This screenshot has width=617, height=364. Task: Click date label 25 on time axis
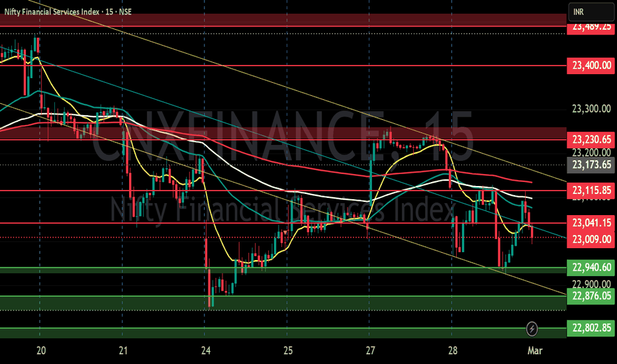[x=288, y=350]
